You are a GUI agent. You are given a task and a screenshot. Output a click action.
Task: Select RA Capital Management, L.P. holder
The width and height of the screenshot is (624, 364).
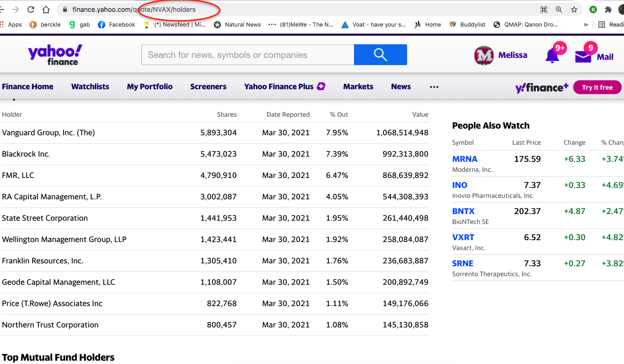click(x=52, y=197)
